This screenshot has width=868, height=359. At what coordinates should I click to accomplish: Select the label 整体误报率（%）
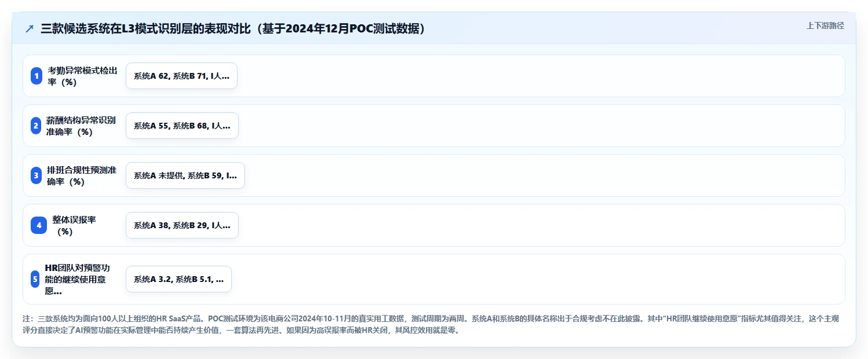tap(74, 225)
